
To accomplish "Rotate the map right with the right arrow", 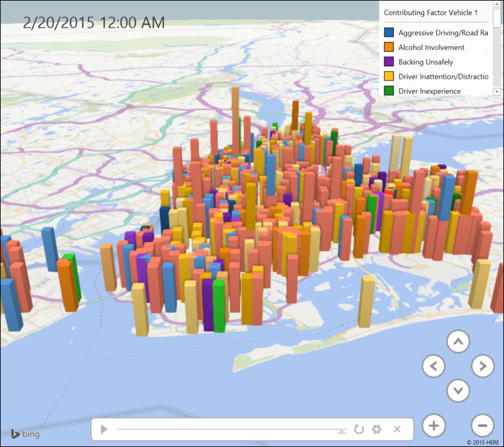I will (483, 366).
